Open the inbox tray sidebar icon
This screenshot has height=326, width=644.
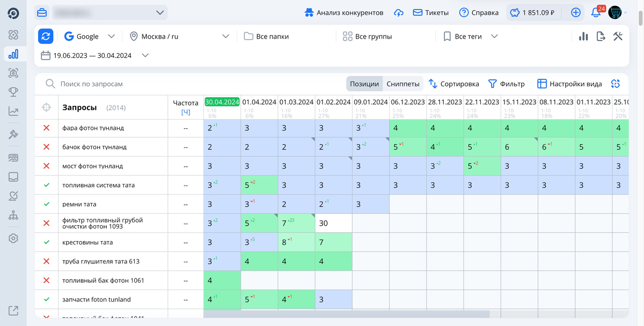[13, 177]
